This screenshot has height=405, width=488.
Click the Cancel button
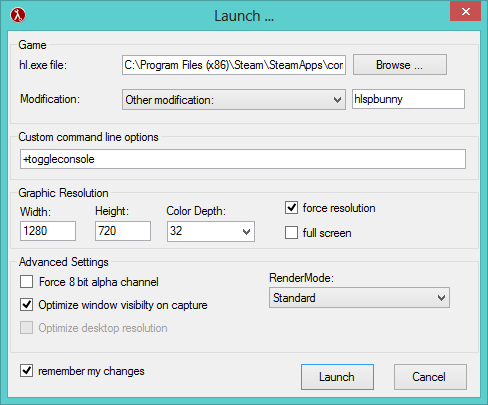pyautogui.click(x=430, y=377)
